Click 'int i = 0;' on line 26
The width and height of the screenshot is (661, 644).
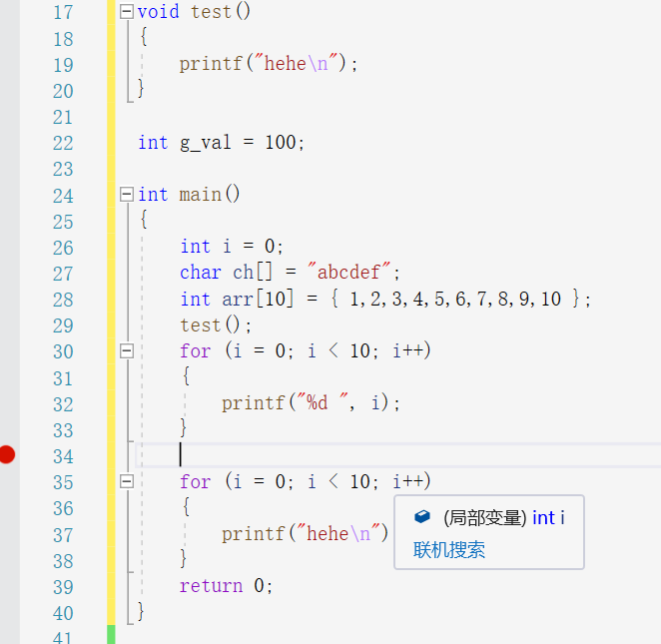[232, 247]
